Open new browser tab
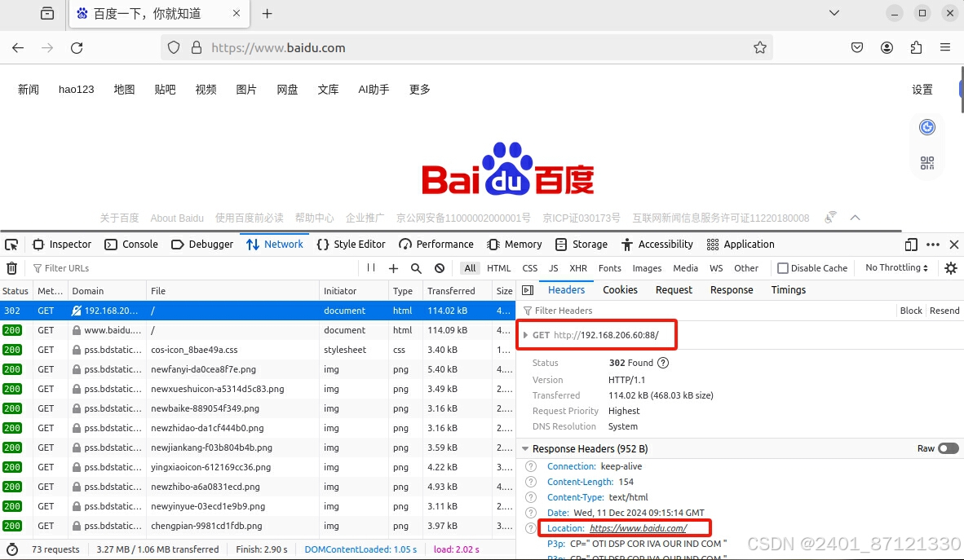The image size is (964, 560). click(267, 14)
